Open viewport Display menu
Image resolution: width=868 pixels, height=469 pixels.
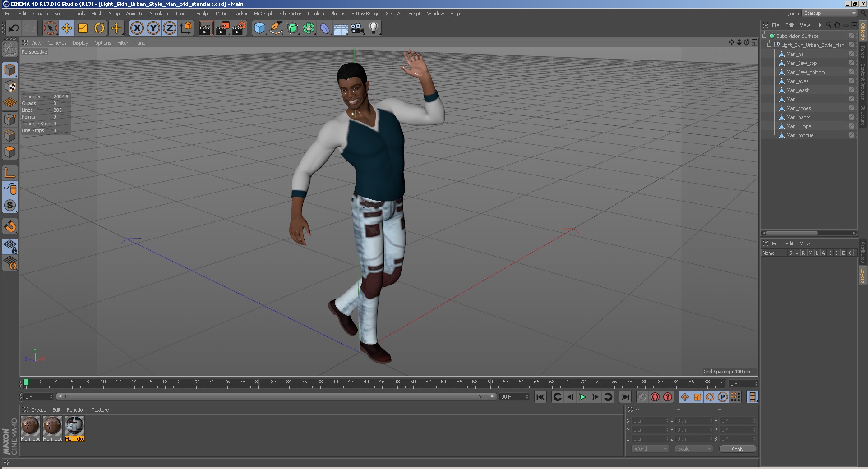click(x=80, y=43)
